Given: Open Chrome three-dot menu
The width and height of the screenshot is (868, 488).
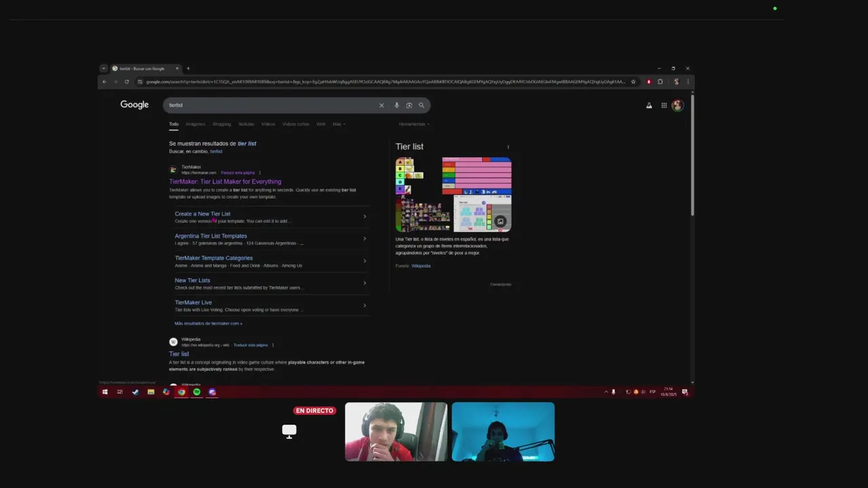Looking at the screenshot, I should [x=688, y=82].
